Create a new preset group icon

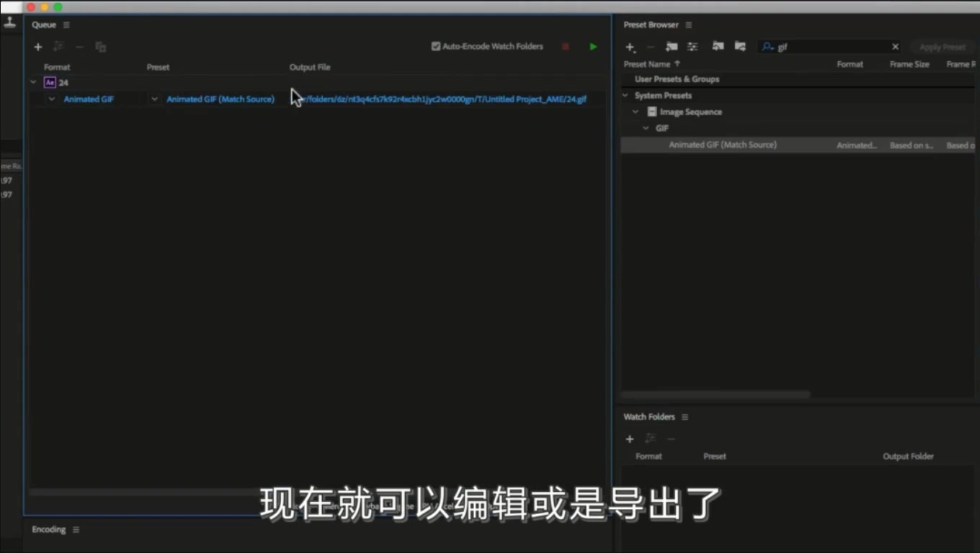672,47
